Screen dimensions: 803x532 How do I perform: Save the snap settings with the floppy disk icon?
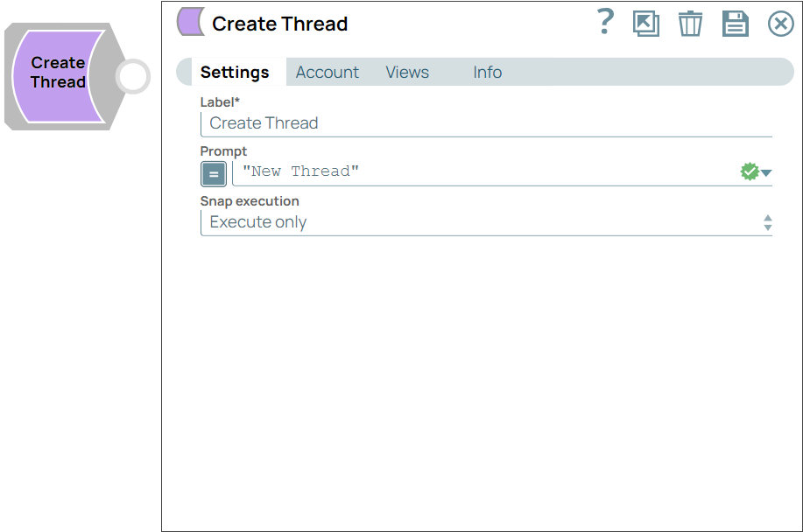click(x=736, y=24)
